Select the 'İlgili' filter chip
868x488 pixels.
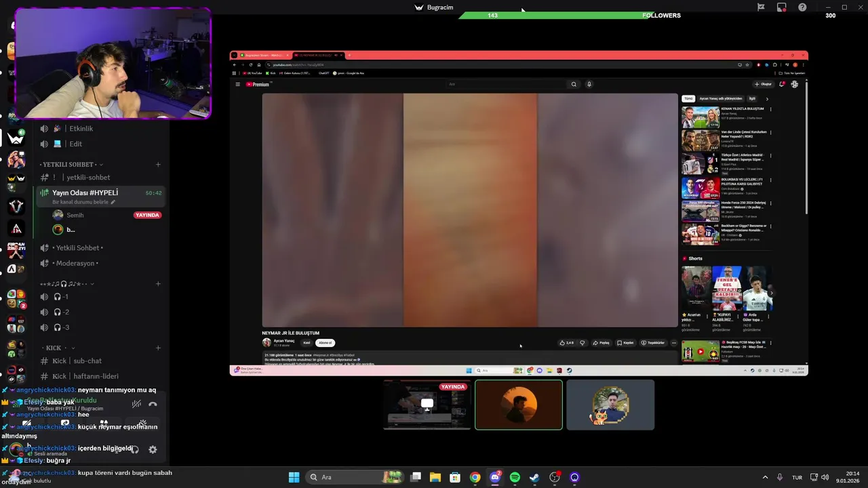tap(752, 99)
